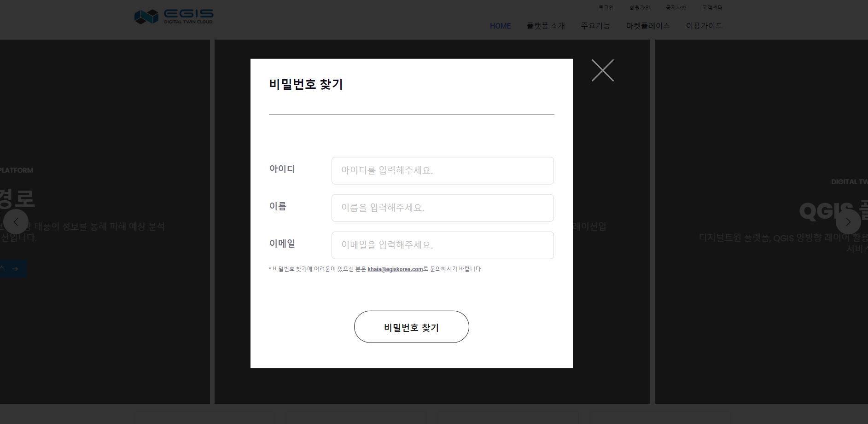The image size is (868, 424).
Task: Click the blue arrow button on left slide
Action: coord(13,269)
